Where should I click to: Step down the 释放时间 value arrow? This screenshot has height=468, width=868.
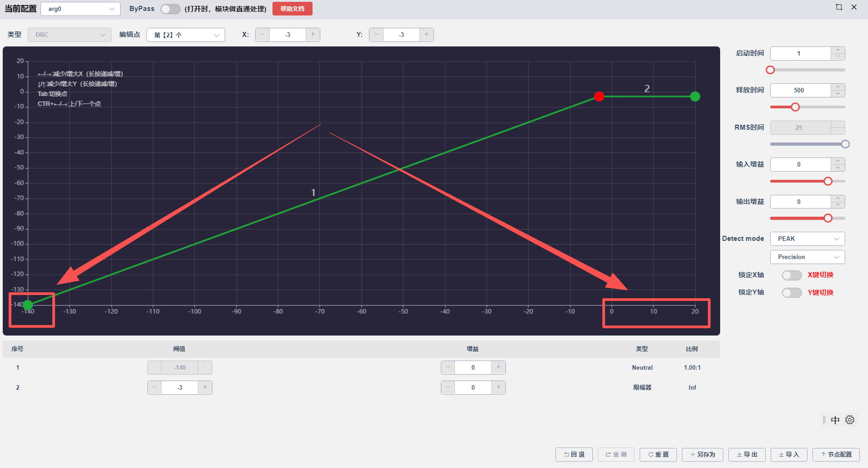[838, 94]
